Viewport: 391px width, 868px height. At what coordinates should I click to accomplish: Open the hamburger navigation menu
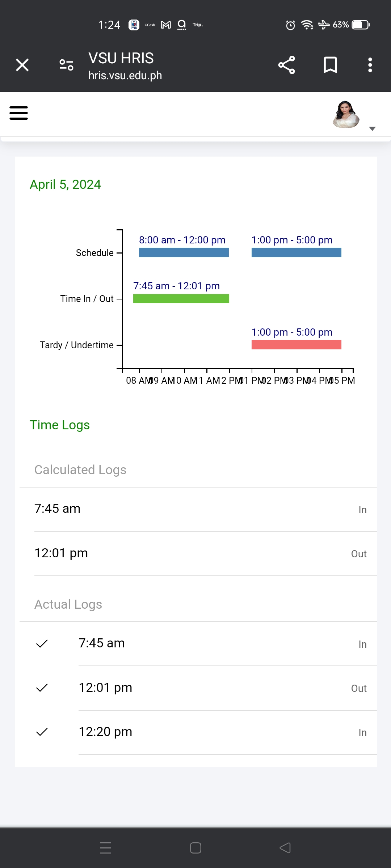[x=18, y=113]
